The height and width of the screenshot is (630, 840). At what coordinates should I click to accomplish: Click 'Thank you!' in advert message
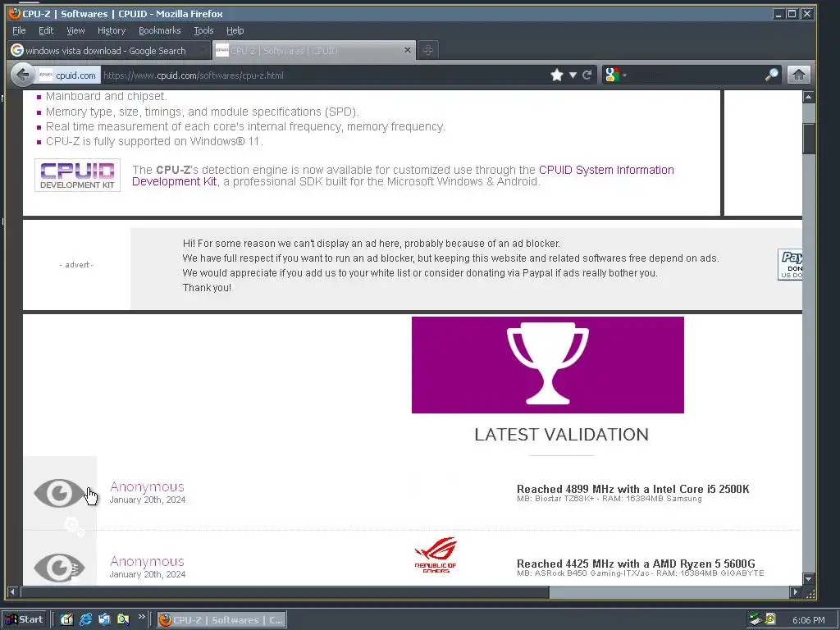(207, 288)
